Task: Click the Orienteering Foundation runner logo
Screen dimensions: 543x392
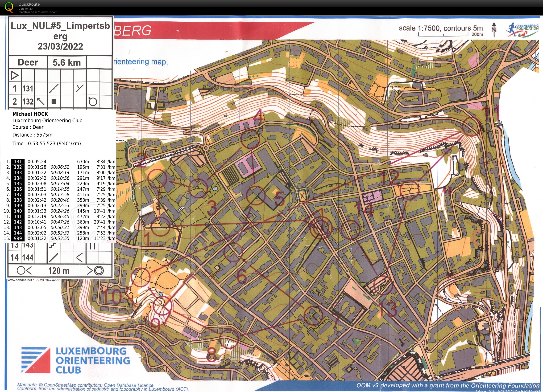Action: [x=522, y=30]
